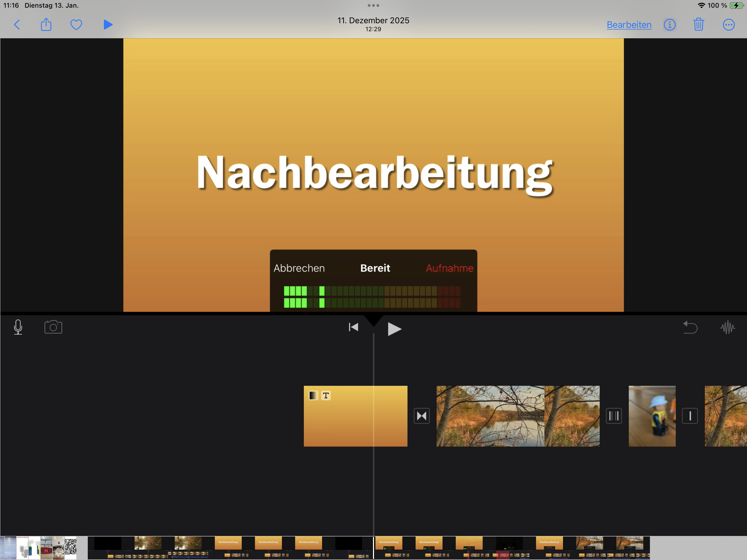The width and height of the screenshot is (747, 560).
Task: Open transition settings between title and lake clip
Action: click(x=421, y=416)
